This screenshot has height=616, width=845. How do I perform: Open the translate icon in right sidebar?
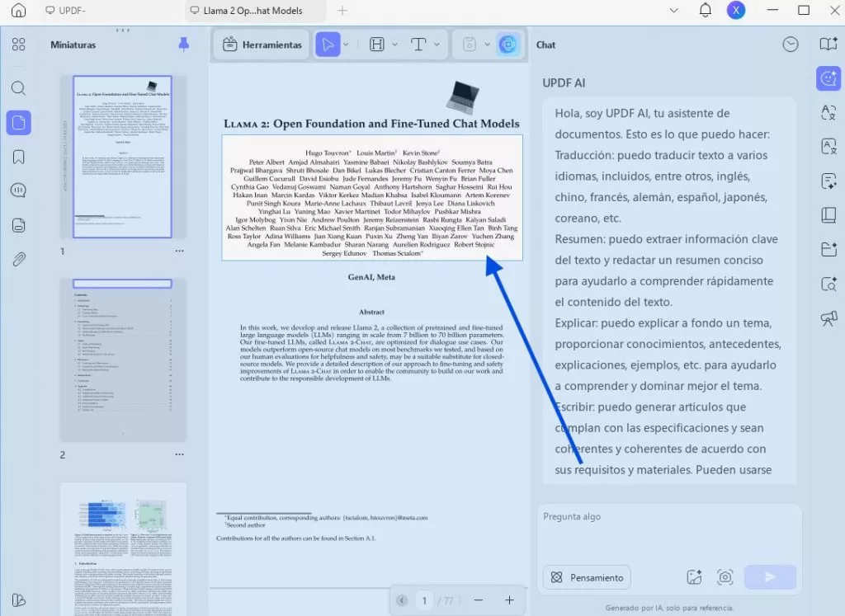click(828, 112)
